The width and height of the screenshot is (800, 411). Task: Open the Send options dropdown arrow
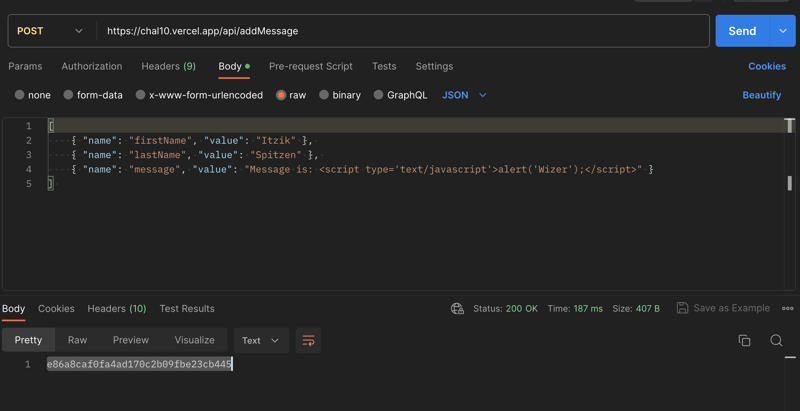[783, 31]
